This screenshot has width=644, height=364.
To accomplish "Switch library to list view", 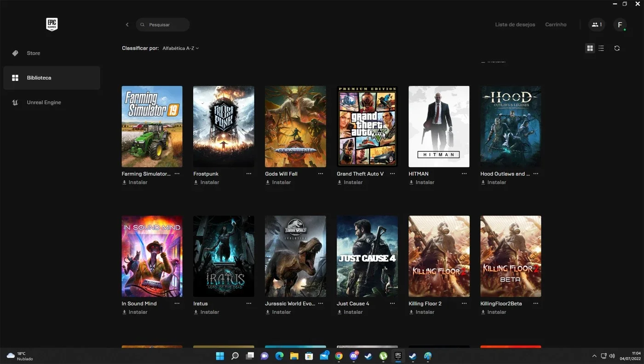I will pos(601,48).
